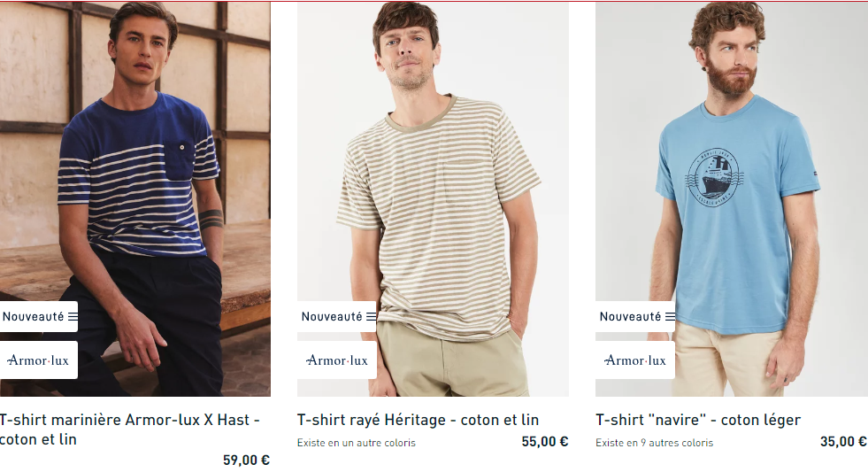Click the Armor-lux logo on the Héritage product
Viewport: 868px width, 472px height.
click(336, 360)
